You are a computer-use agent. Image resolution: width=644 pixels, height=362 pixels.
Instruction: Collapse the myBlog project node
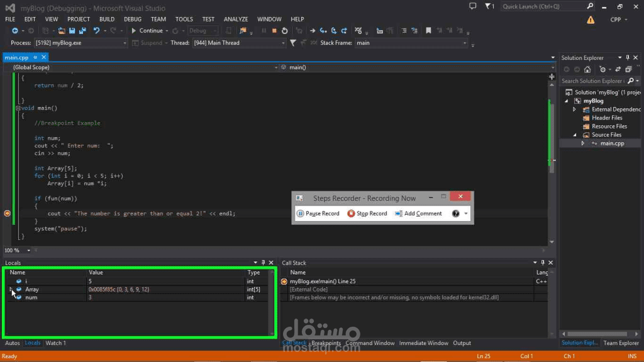(x=567, y=101)
